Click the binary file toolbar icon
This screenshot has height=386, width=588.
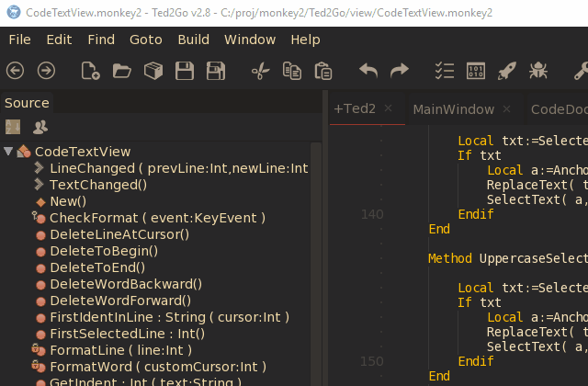pyautogui.click(x=476, y=71)
